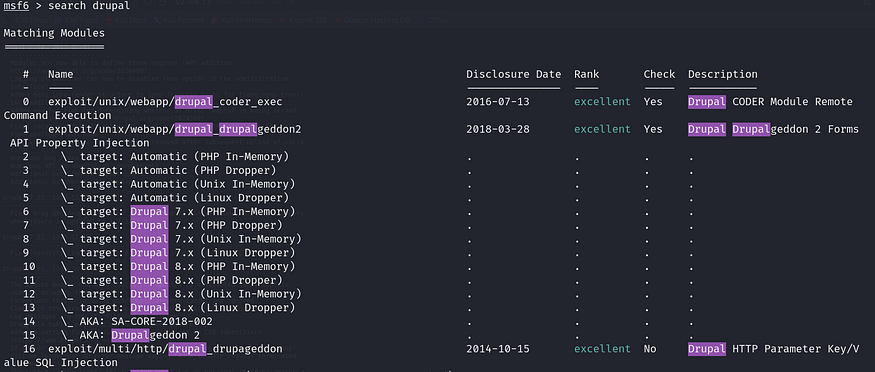Click 'Yes' check value for drupal_coder_exec
This screenshot has width=875, height=372.
coord(653,102)
